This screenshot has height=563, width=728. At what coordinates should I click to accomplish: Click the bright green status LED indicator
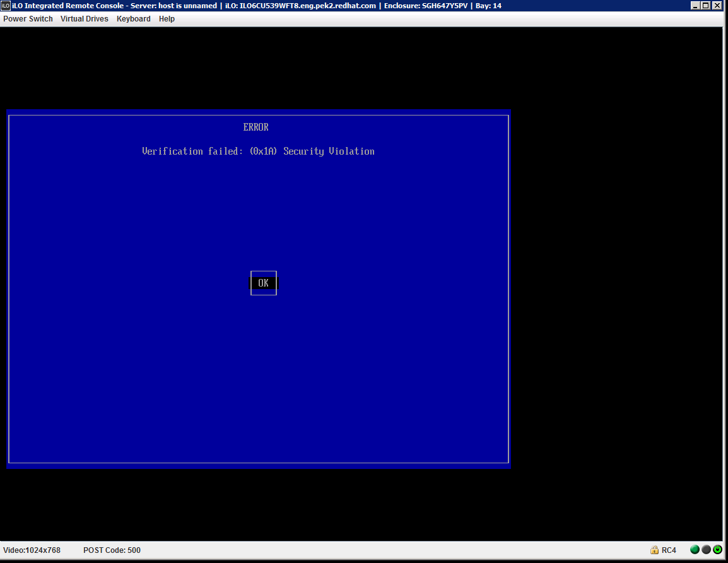coord(695,550)
